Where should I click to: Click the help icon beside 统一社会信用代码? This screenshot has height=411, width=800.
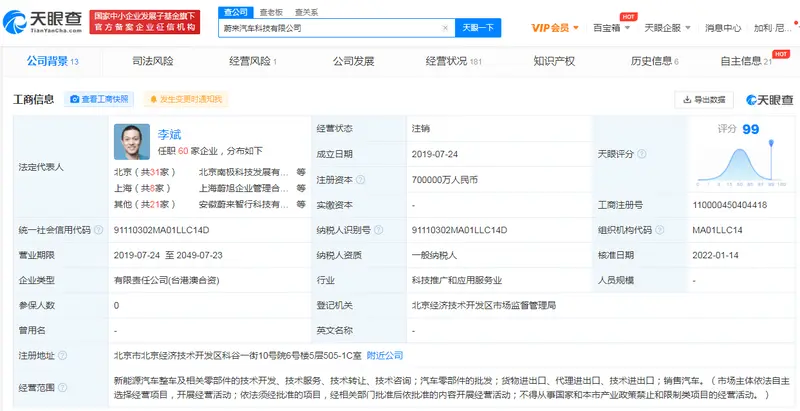(98, 230)
